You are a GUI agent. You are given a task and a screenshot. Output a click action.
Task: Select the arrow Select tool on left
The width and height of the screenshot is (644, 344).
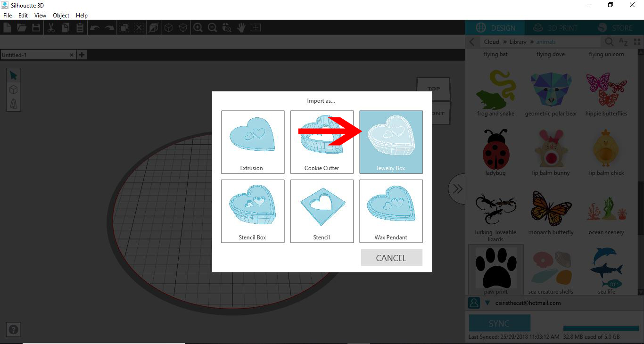coord(13,75)
